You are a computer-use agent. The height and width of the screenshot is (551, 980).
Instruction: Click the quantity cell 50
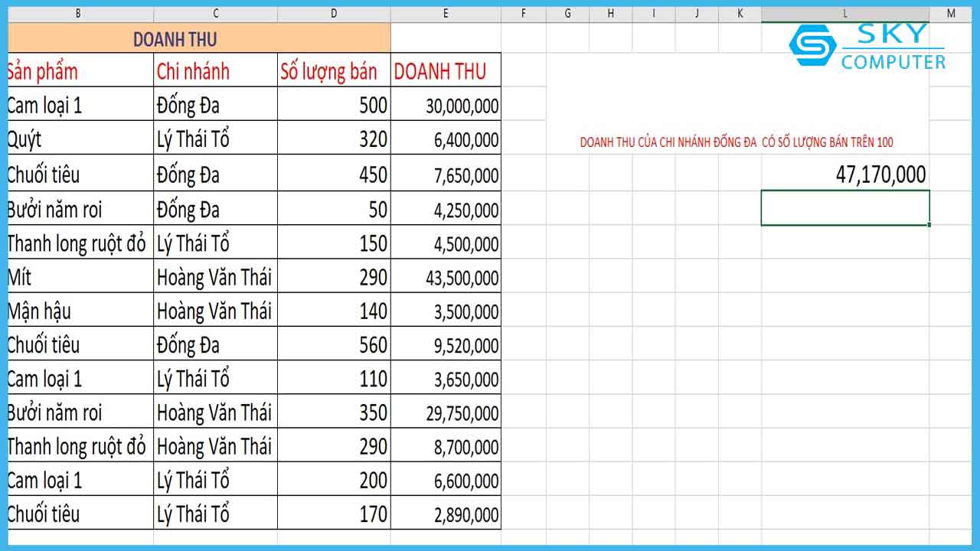[x=334, y=208]
